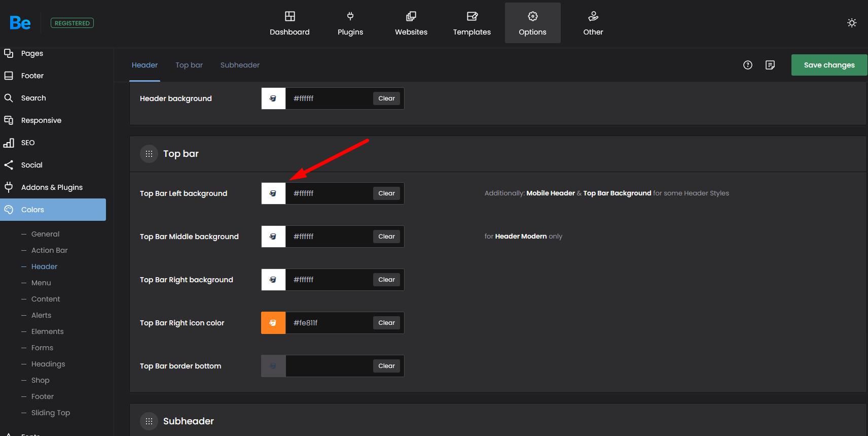Viewport: 868px width, 436px height.
Task: Open Top Bar Left background color swatch
Action: [273, 193]
